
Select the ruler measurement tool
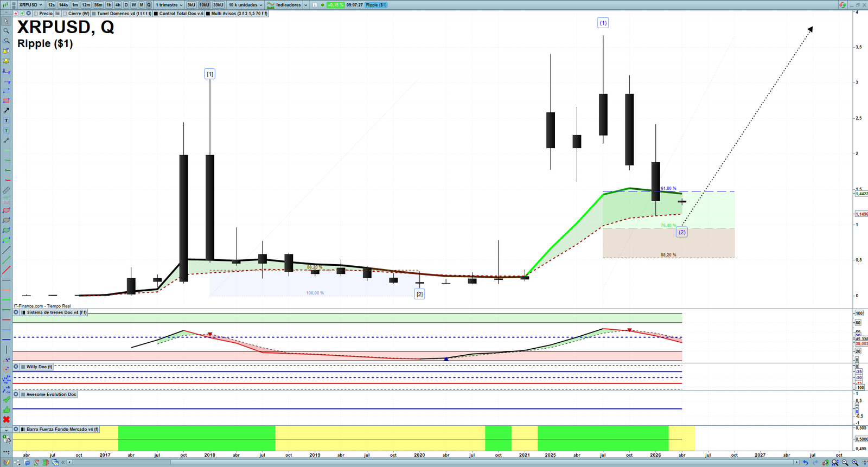pyautogui.click(x=6, y=190)
